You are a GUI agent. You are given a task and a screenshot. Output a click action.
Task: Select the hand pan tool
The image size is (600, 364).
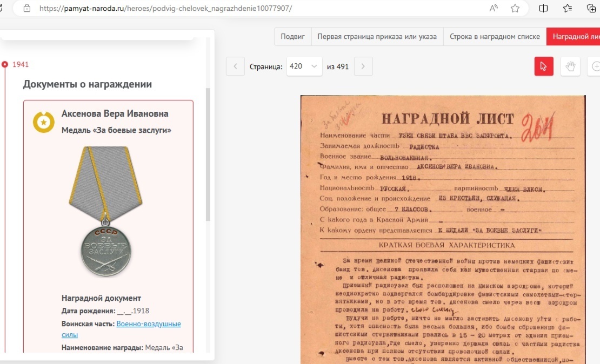pos(570,66)
